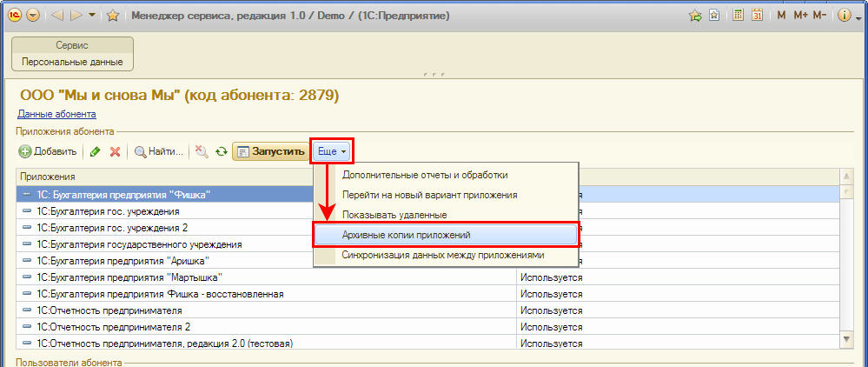Open the round main menu dropdown button
The width and height of the screenshot is (868, 367).
33,16
